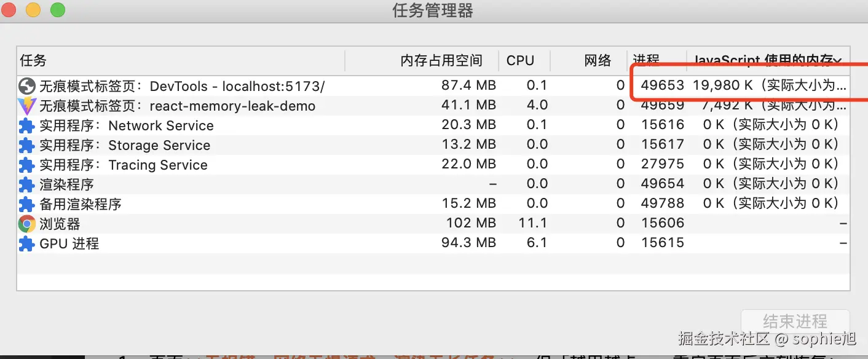868x359 pixels.
Task: Click the Chrome icon on the 浏览器 row
Action: (x=26, y=223)
